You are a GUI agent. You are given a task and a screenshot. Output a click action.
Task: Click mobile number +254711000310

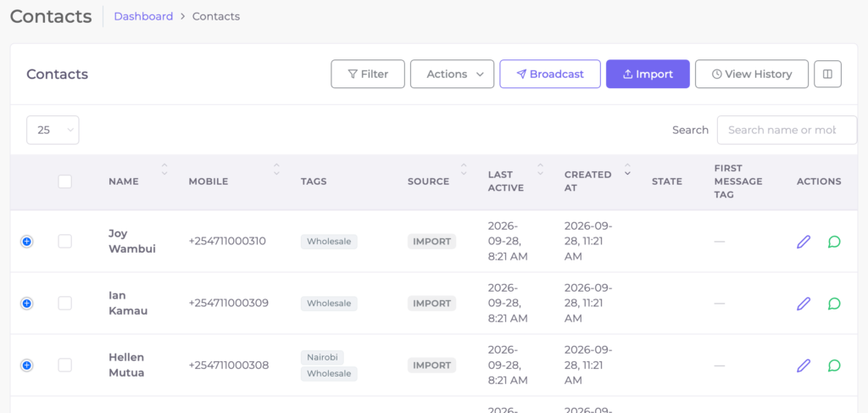227,242
